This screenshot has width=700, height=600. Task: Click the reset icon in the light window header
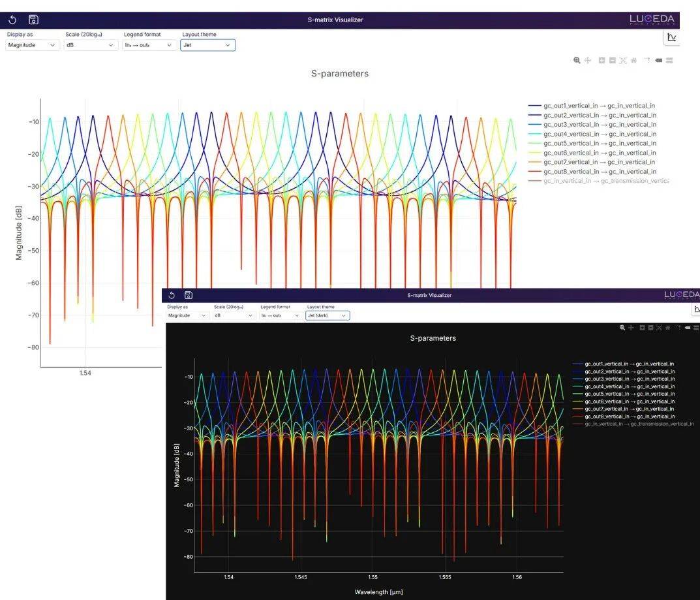(x=12, y=20)
